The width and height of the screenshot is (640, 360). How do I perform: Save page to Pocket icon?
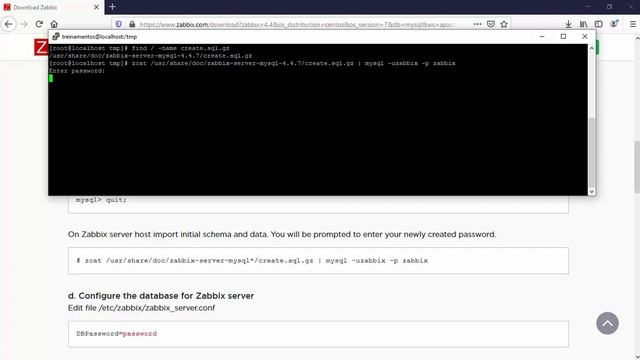click(x=491, y=24)
